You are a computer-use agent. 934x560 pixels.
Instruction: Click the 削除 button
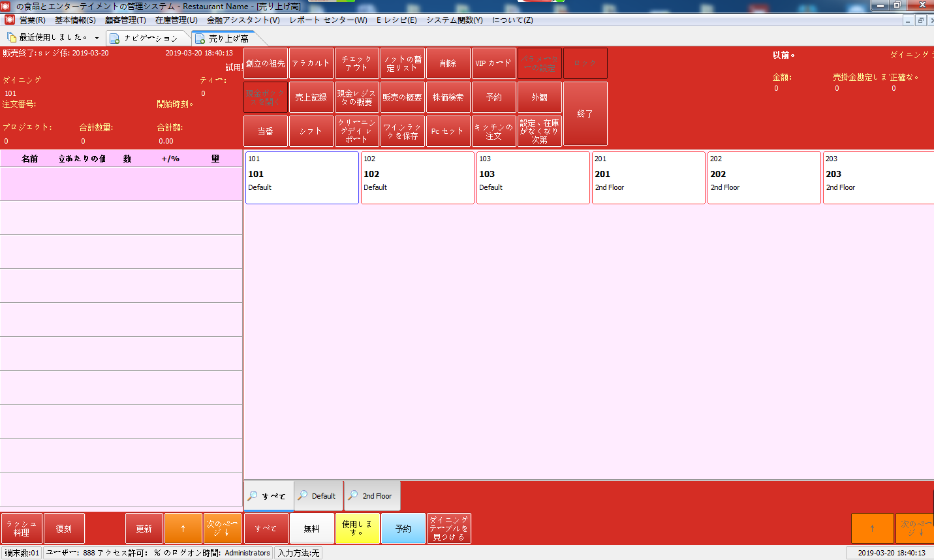[x=448, y=63]
